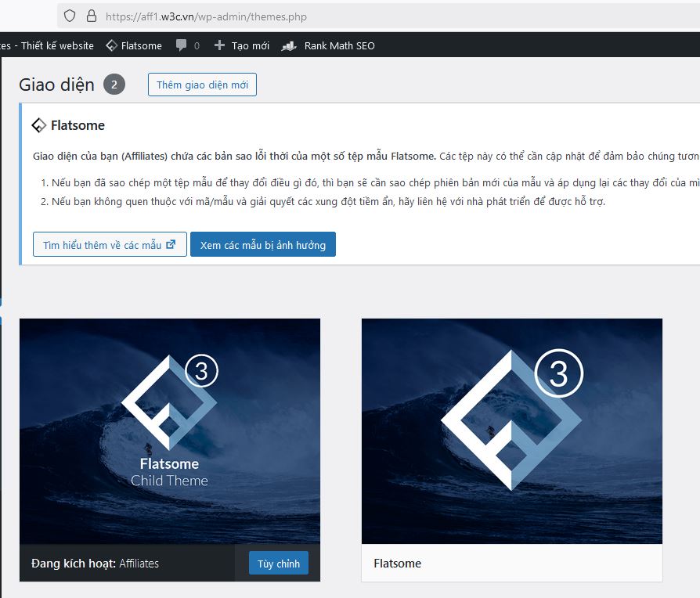Click the Tìm hiểu thêm về các mẫu button
Screen dimensions: 700x598
[110, 244]
